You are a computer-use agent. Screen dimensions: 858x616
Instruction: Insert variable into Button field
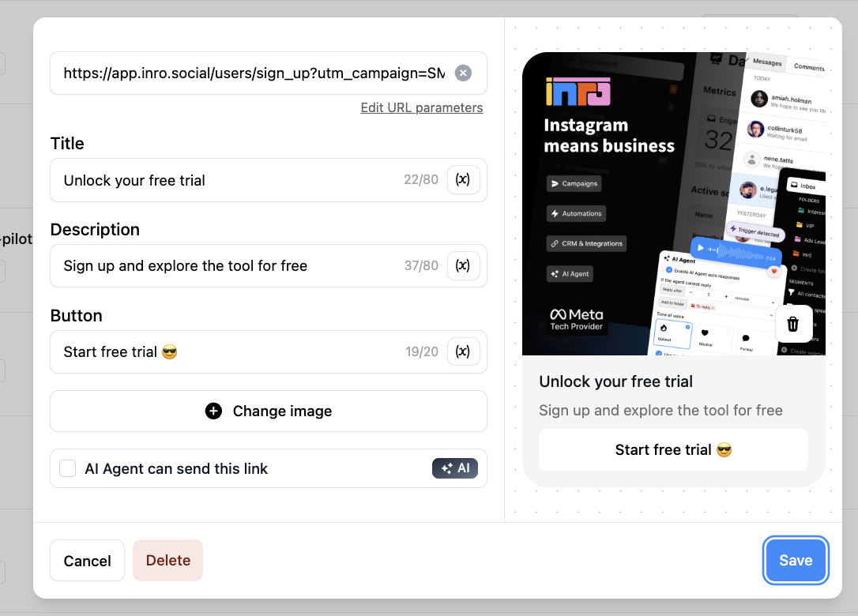click(x=463, y=351)
